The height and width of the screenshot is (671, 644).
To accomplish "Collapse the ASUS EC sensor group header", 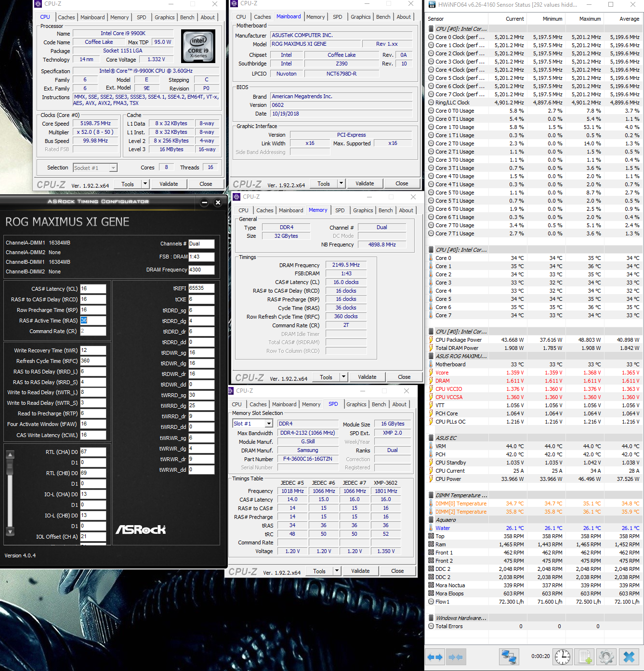I will pyautogui.click(x=446, y=438).
